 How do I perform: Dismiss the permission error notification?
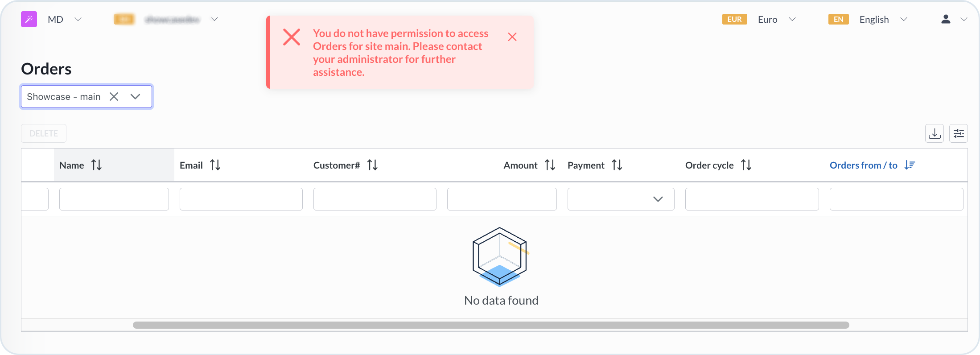coord(512,37)
